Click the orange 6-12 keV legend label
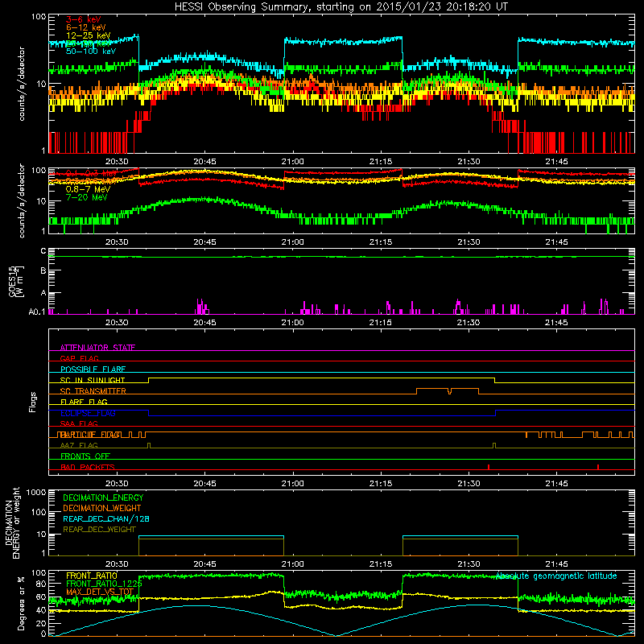Viewport: 644px width, 644px height. [85, 27]
